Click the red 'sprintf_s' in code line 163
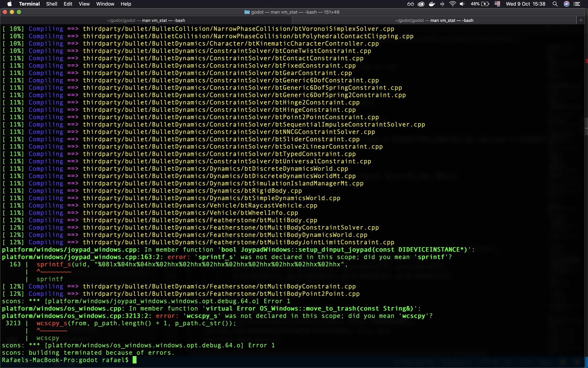The width and height of the screenshot is (588, 368). coord(54,264)
